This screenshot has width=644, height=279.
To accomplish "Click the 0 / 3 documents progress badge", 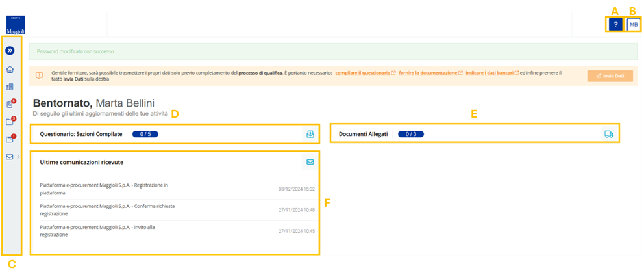I will point(411,134).
